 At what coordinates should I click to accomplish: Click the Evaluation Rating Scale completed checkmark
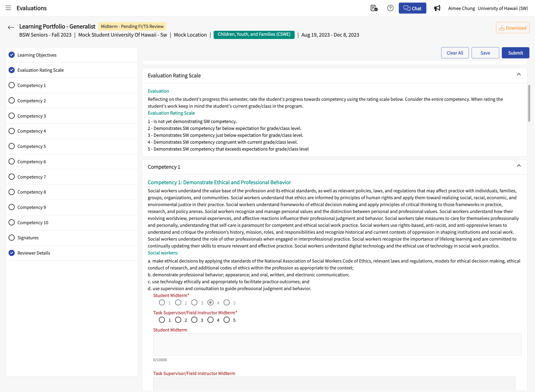click(12, 70)
